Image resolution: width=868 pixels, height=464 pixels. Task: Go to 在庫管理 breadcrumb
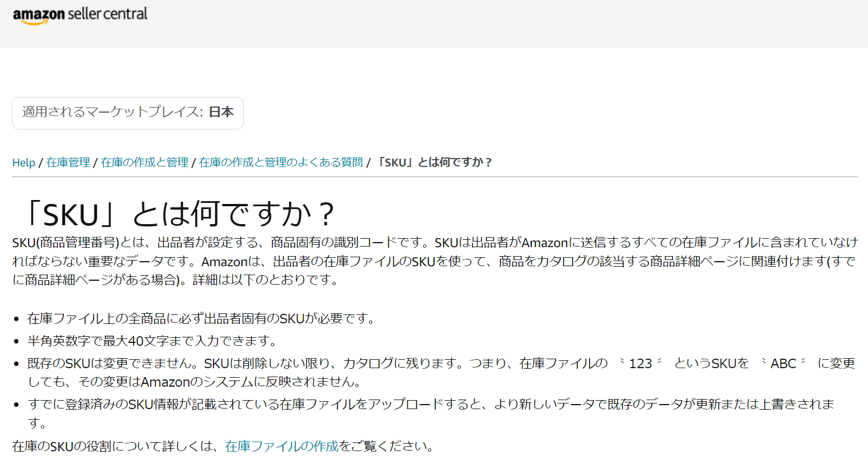tap(68, 163)
